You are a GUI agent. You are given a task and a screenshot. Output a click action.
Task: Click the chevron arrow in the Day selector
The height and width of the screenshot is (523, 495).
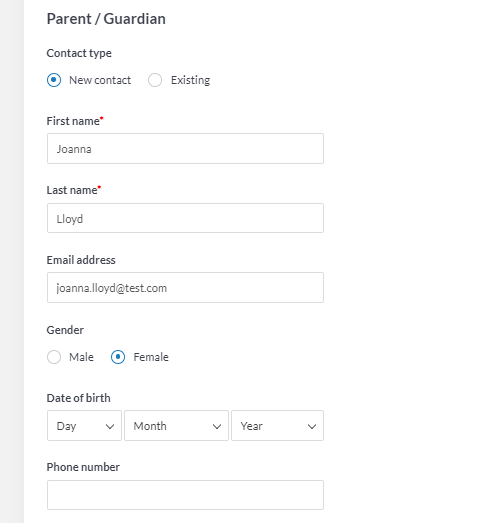click(110, 426)
